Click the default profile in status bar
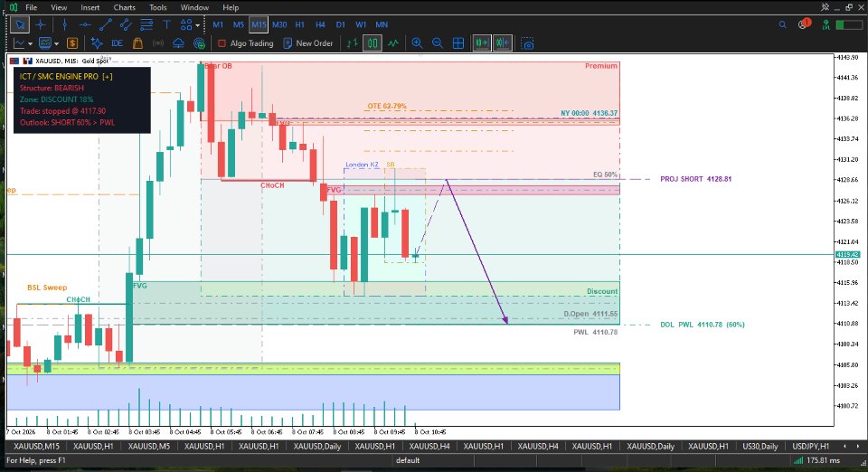 tap(408, 460)
